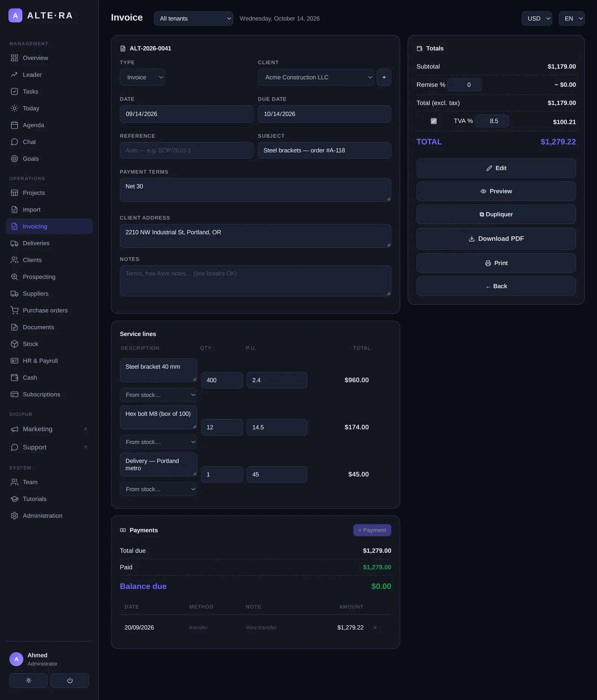Click quantity field showing 400

click(x=222, y=380)
